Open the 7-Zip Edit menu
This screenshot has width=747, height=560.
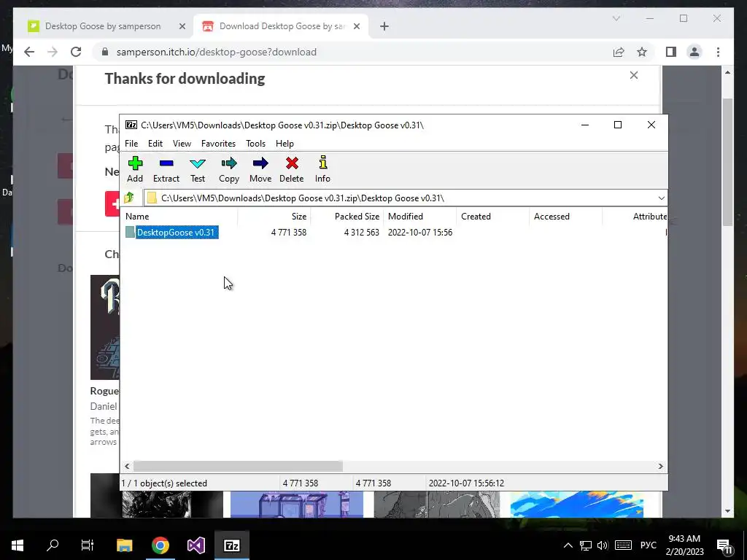155,144
